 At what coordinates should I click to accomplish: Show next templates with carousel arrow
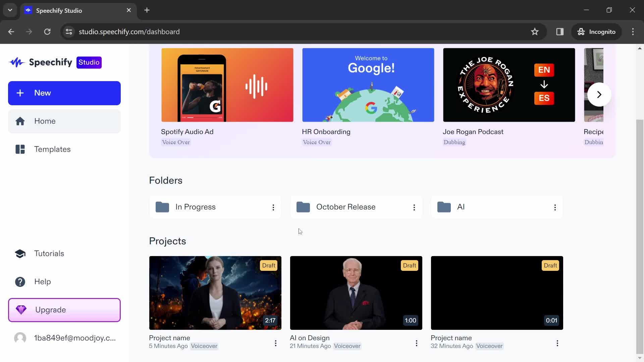(599, 95)
